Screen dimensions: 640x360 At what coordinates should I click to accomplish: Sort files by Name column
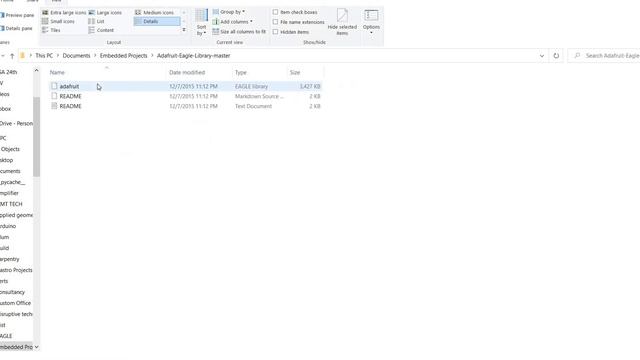57,72
